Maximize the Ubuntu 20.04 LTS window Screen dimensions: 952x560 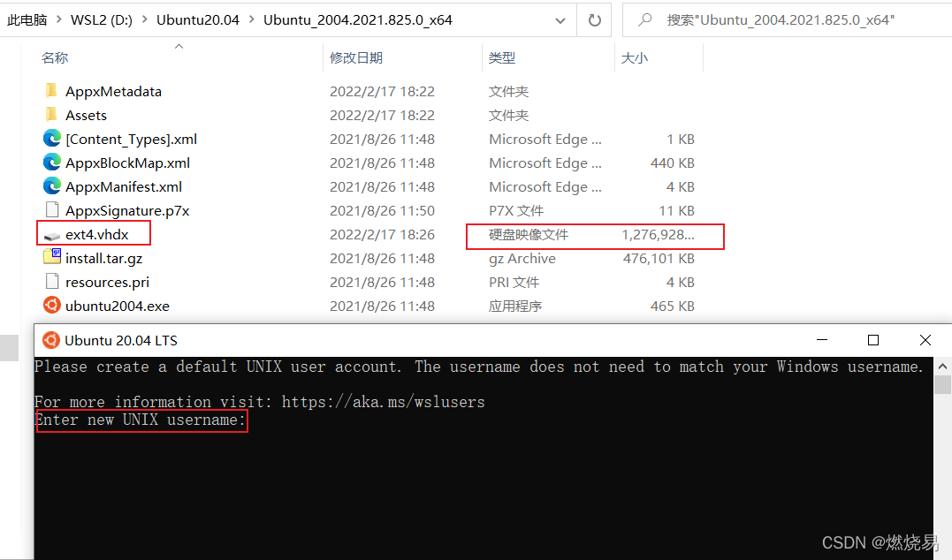(873, 340)
